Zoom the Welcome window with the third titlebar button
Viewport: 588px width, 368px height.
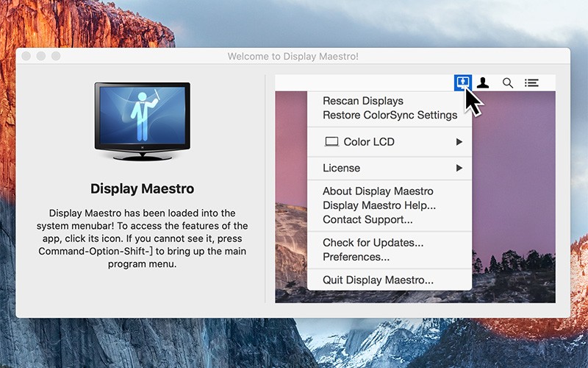(x=56, y=56)
